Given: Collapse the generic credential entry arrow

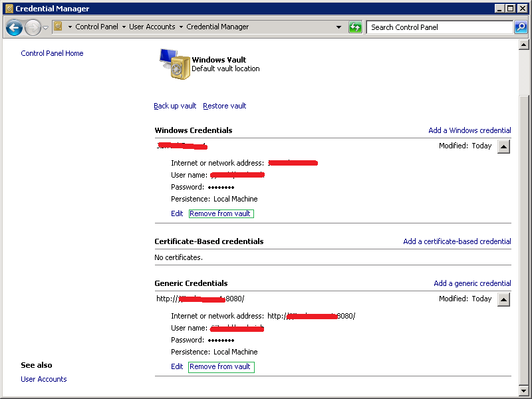Looking at the screenshot, I should pyautogui.click(x=504, y=300).
